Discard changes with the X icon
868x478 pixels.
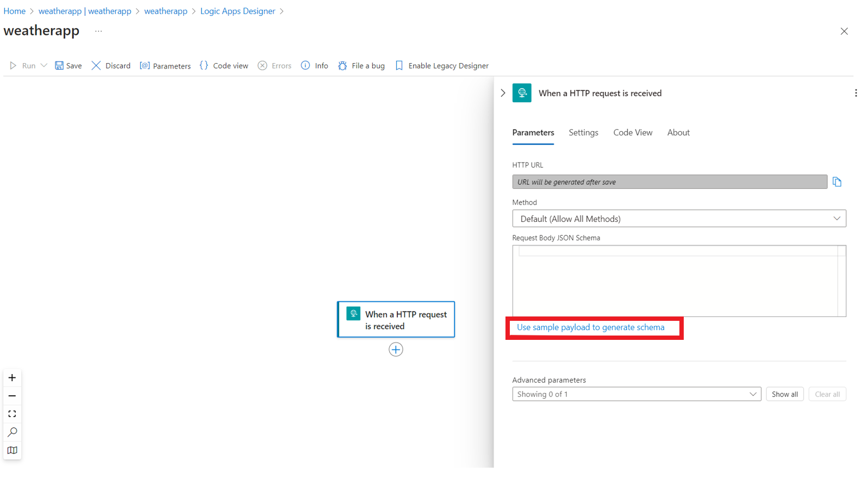pyautogui.click(x=96, y=66)
